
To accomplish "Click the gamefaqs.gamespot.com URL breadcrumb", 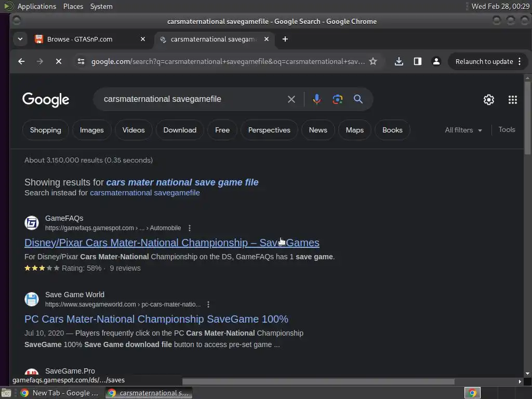I will (113, 228).
